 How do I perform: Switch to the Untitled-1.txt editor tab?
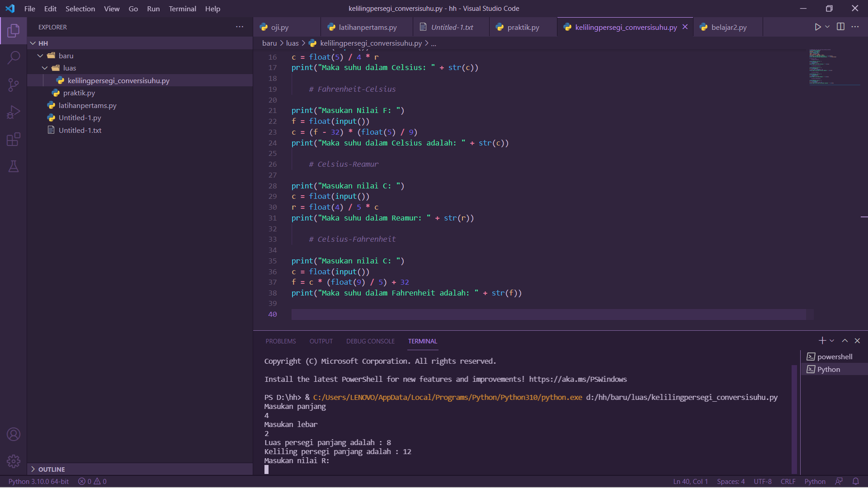coord(451,27)
